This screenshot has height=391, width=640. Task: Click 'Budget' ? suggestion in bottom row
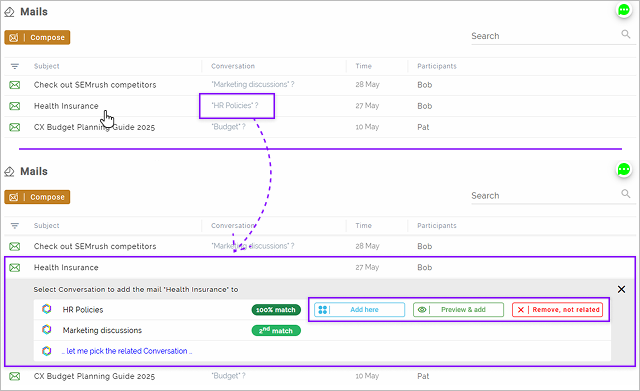pos(228,376)
